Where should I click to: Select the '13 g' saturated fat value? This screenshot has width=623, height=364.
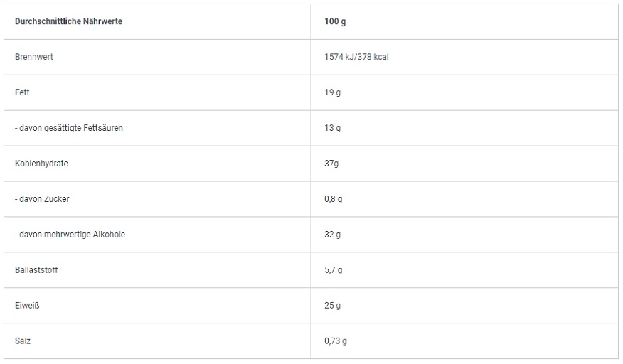[x=333, y=128]
